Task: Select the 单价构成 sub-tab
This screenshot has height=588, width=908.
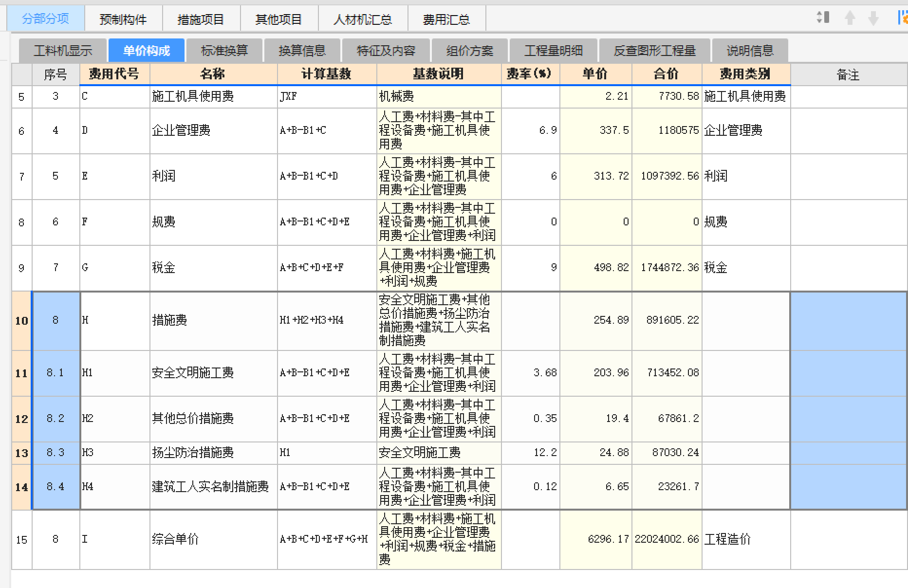Action: click(147, 51)
